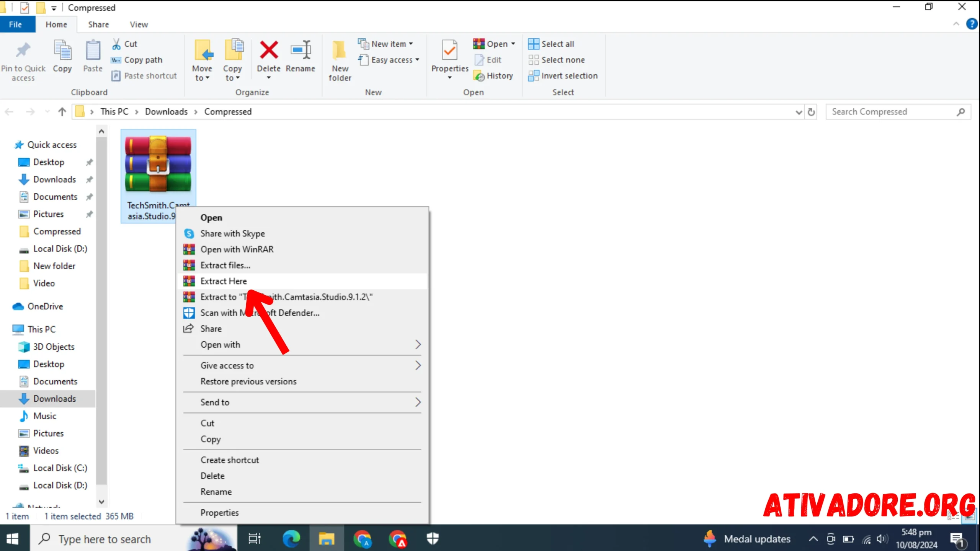Image resolution: width=980 pixels, height=551 pixels.
Task: Open Microsoft Edge from the taskbar
Action: pyautogui.click(x=291, y=539)
